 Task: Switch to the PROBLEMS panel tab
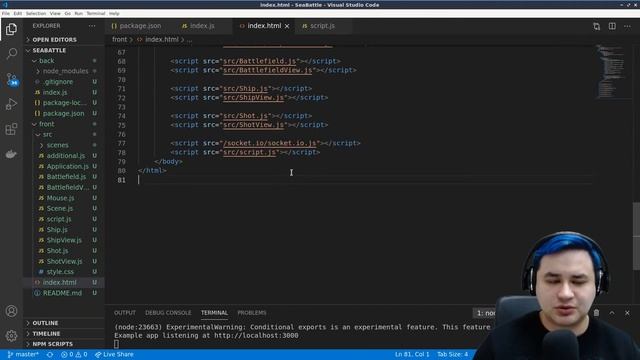click(251, 313)
